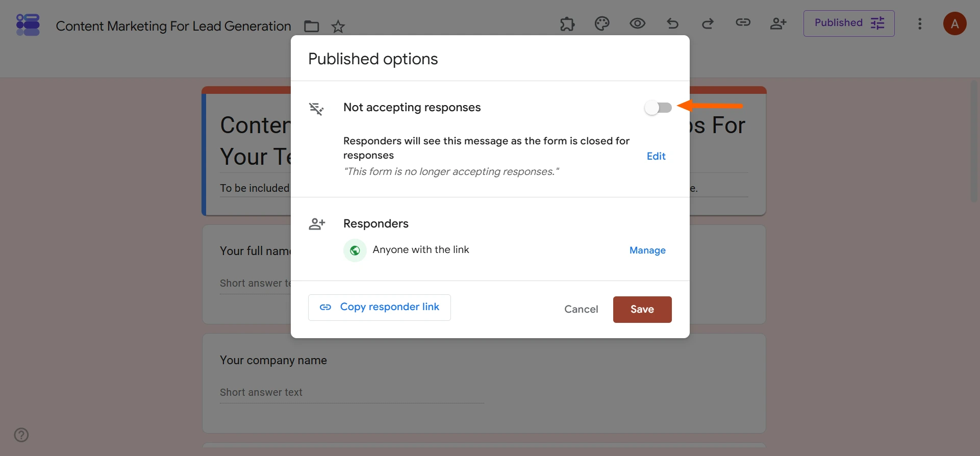Screen dimensions: 980x456
Task: Click the redo arrow icon
Action: (x=708, y=23)
